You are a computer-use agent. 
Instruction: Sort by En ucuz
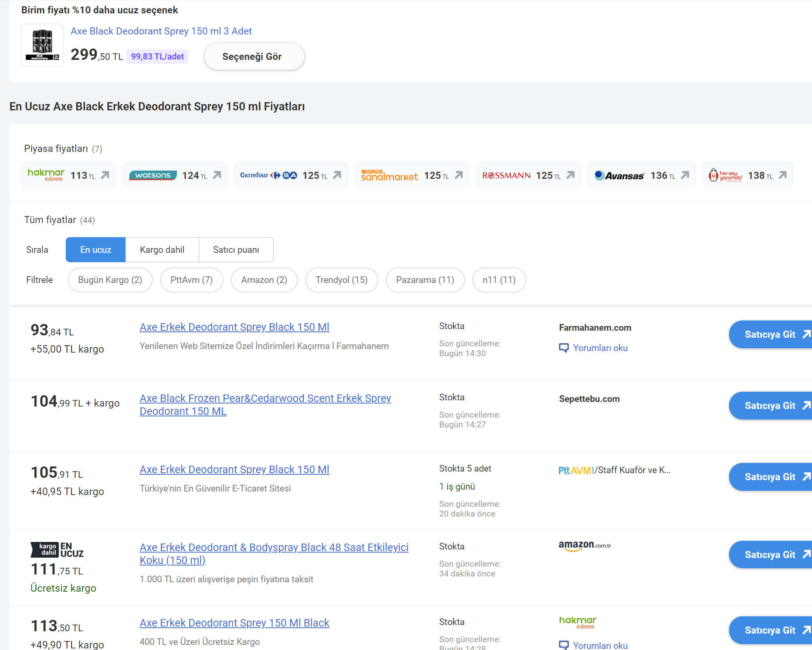tap(95, 250)
